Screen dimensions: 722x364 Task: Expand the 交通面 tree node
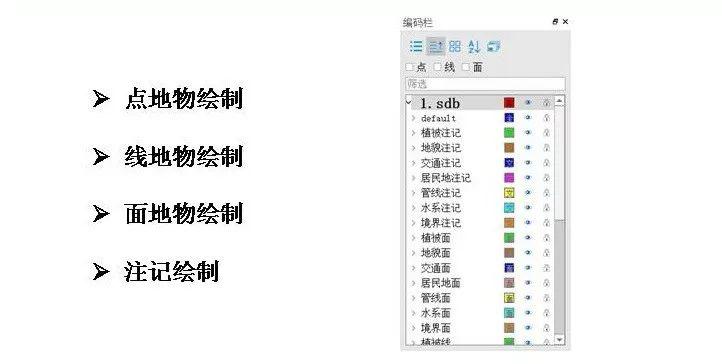[x=413, y=268]
